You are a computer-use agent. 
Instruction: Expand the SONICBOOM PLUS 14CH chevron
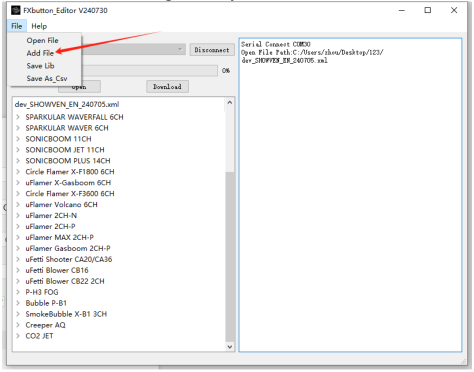(x=18, y=161)
